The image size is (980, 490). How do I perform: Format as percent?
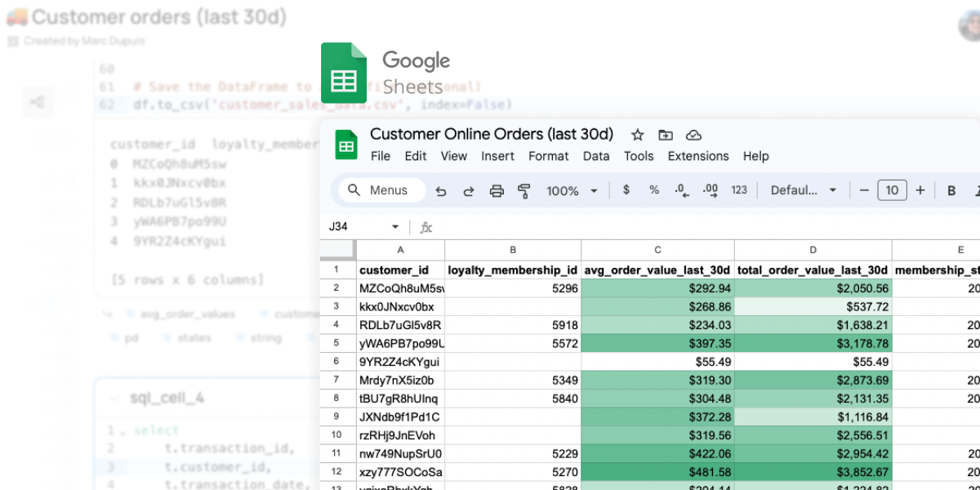tap(654, 190)
